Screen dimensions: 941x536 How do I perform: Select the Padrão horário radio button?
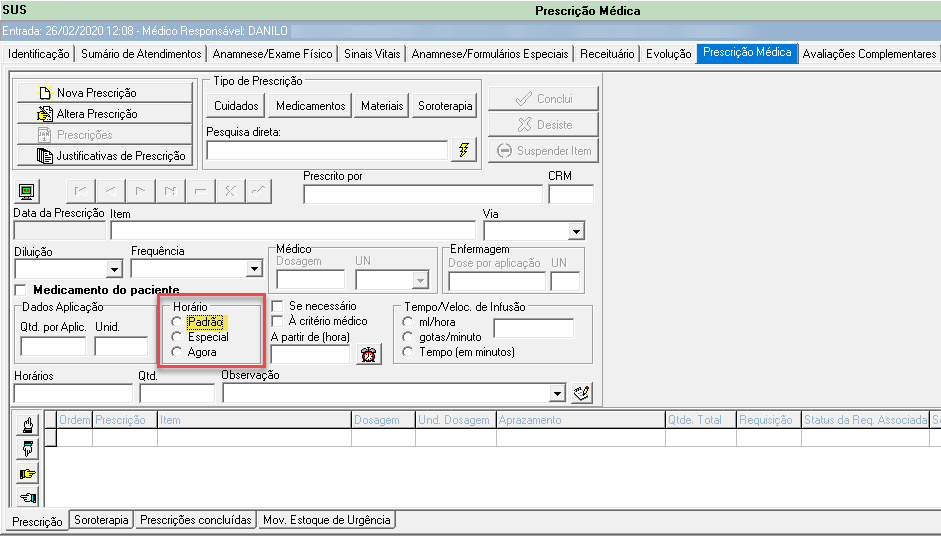176,322
